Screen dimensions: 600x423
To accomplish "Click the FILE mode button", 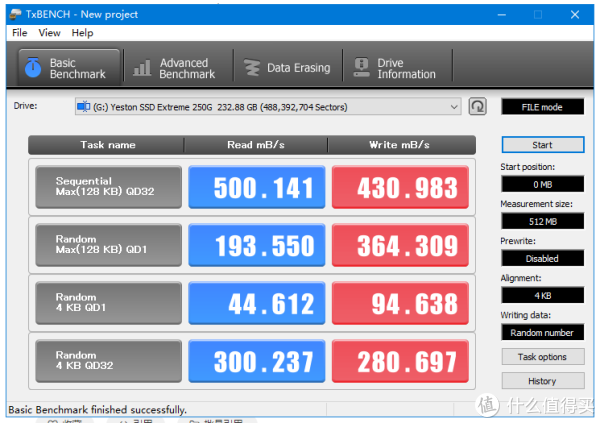I will (543, 107).
